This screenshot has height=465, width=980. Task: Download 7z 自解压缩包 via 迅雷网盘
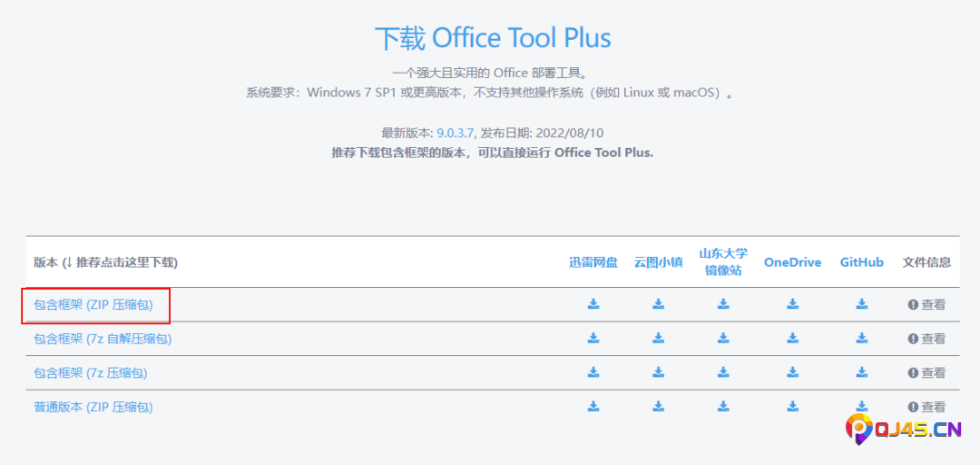[593, 338]
